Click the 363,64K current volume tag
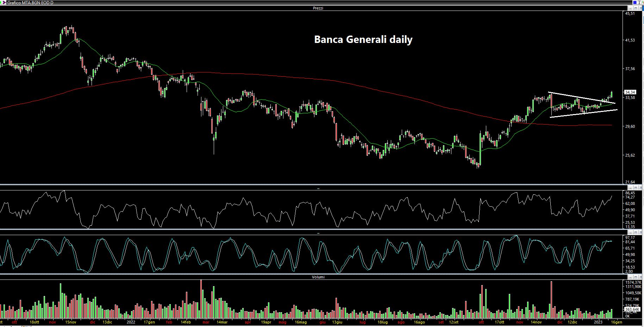This screenshot has height=327, width=644. pyautogui.click(x=632, y=309)
